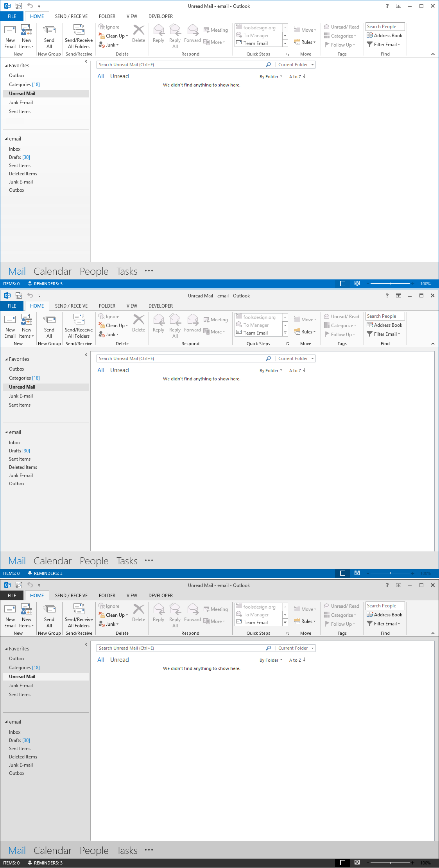Viewport: 439px width, 868px height.
Task: Toggle A to Z sort order in bottom window
Action: [297, 660]
